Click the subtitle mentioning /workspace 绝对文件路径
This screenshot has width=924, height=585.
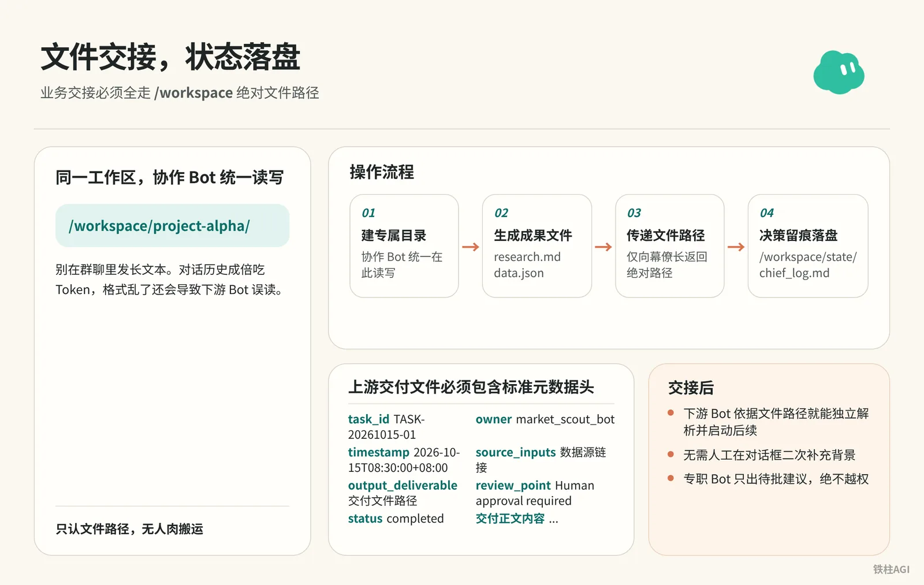pyautogui.click(x=180, y=92)
